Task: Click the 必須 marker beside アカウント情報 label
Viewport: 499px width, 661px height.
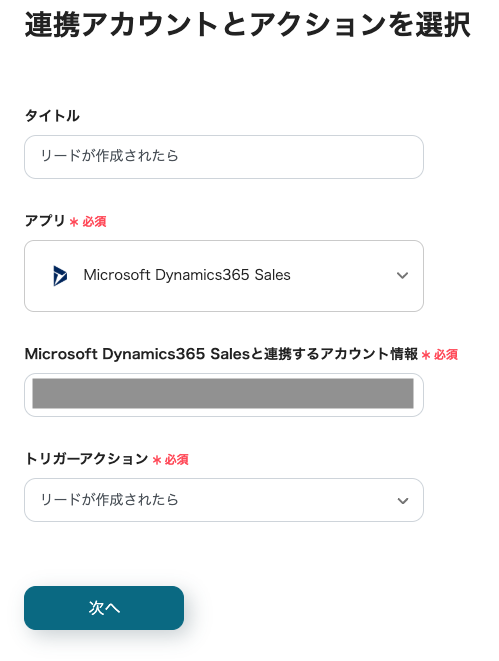Action: pos(446,355)
